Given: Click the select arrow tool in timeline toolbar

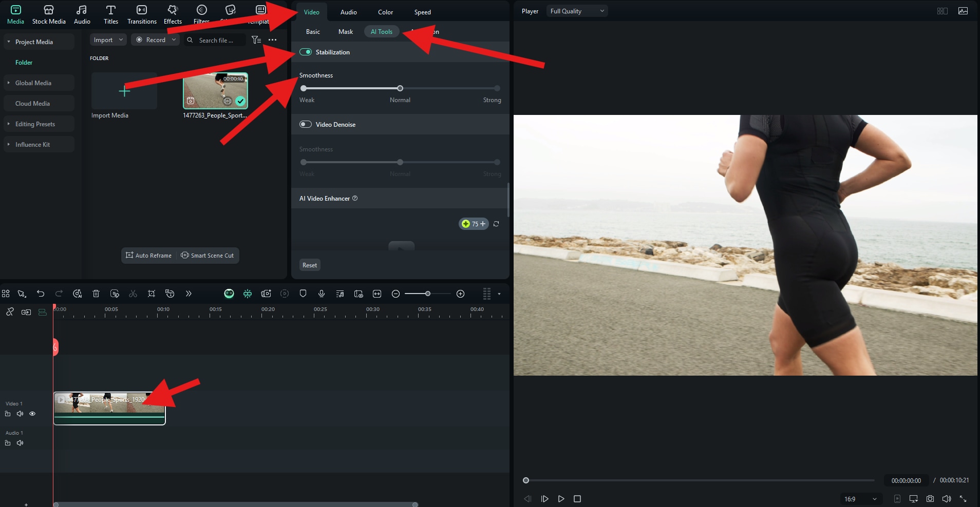Looking at the screenshot, I should 22,294.
